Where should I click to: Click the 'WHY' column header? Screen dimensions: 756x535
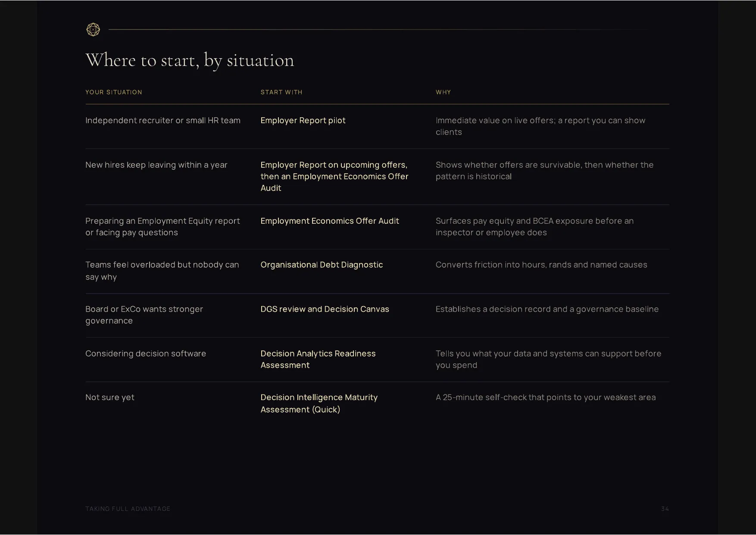pyautogui.click(x=443, y=92)
